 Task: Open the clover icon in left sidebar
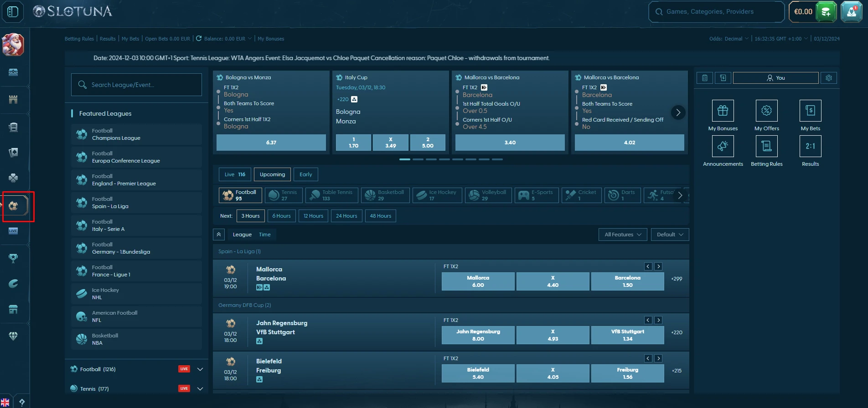coord(13,178)
